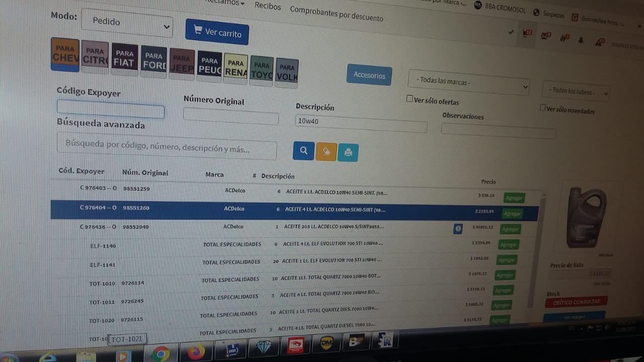Pick the PARA JEEP brand tile

pyautogui.click(x=182, y=64)
